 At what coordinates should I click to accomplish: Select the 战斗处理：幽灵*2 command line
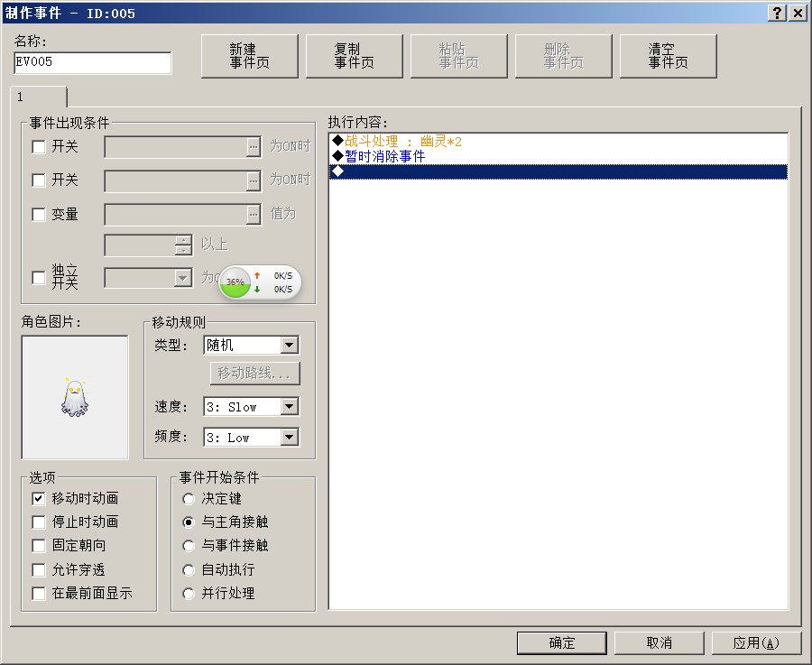click(x=558, y=141)
